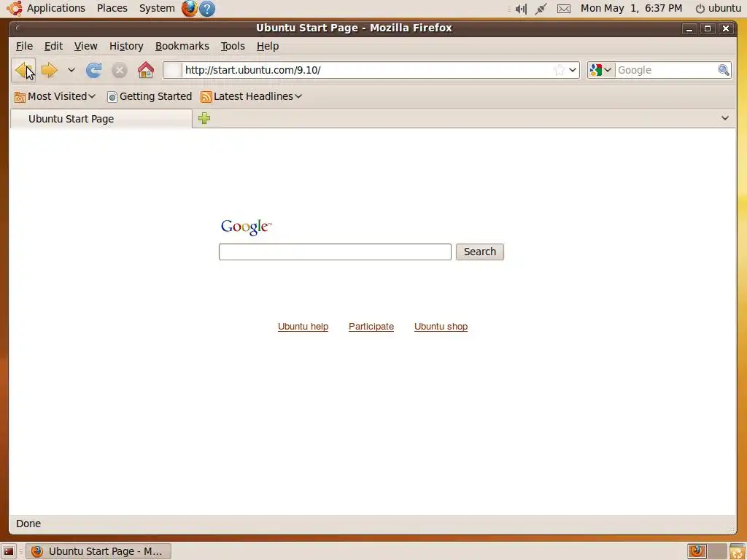Launch Firefox from the top panel icon
747x560 pixels.
[x=189, y=8]
